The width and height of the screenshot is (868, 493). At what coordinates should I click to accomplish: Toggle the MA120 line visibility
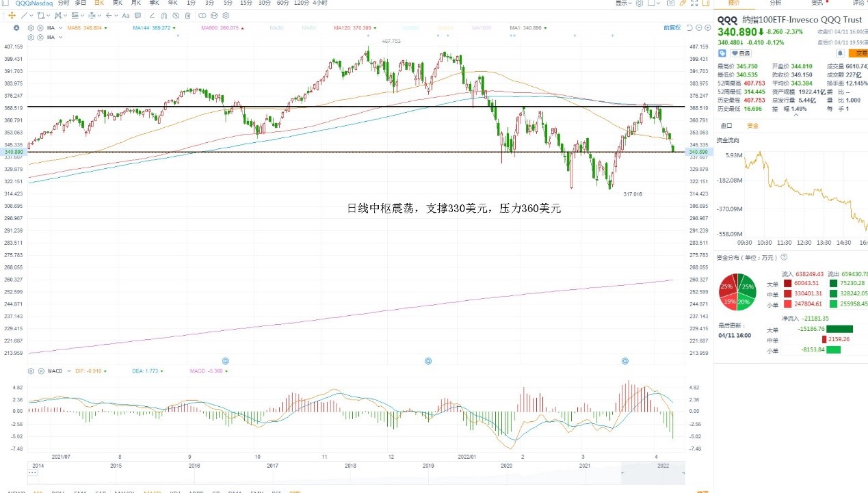[x=355, y=28]
